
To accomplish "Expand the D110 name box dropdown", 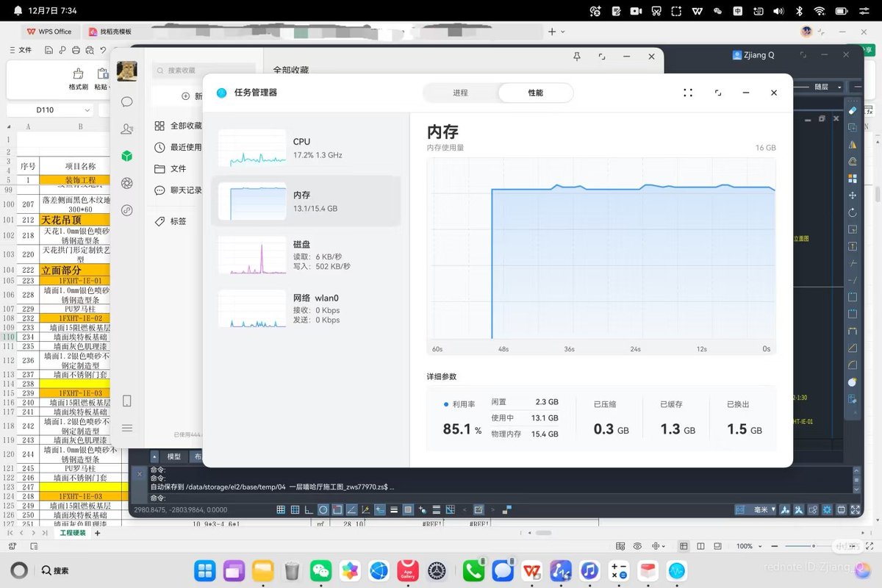I will pos(87,110).
